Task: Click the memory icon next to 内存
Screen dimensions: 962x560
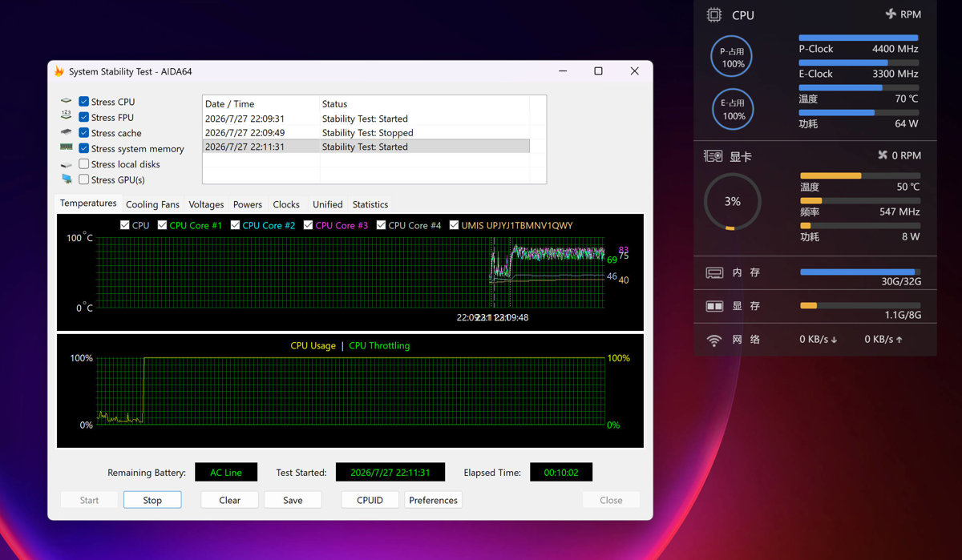Action: click(x=713, y=272)
